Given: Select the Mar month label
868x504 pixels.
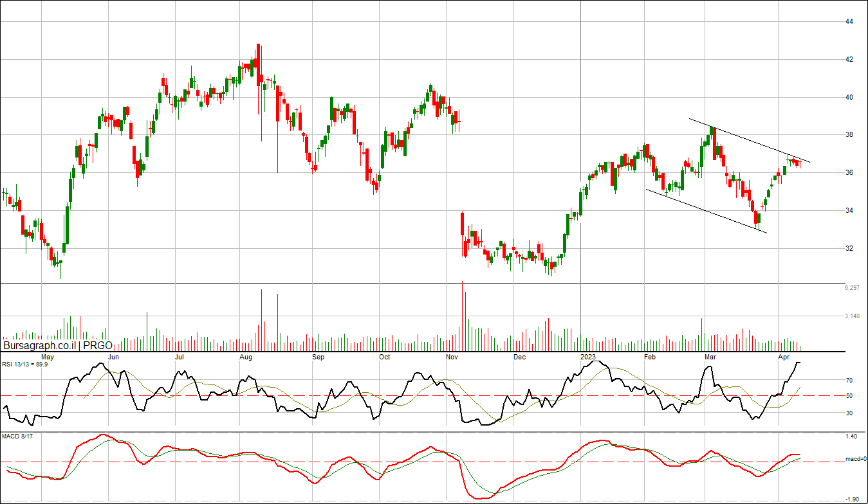Looking at the screenshot, I should click(710, 356).
